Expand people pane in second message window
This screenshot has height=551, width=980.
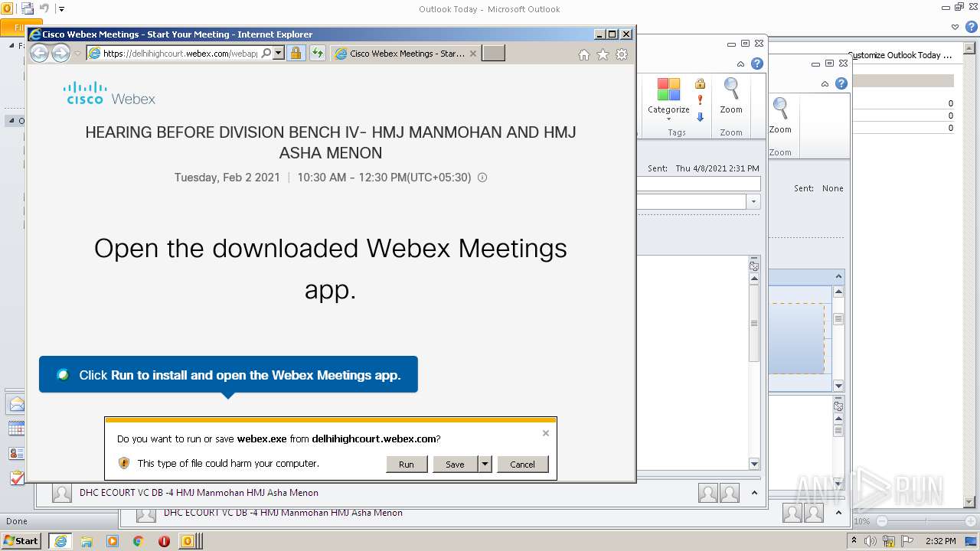tap(838, 513)
